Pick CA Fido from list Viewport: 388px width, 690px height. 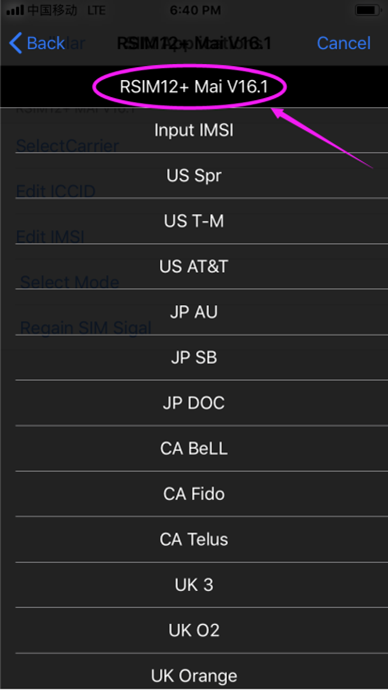[x=194, y=494]
